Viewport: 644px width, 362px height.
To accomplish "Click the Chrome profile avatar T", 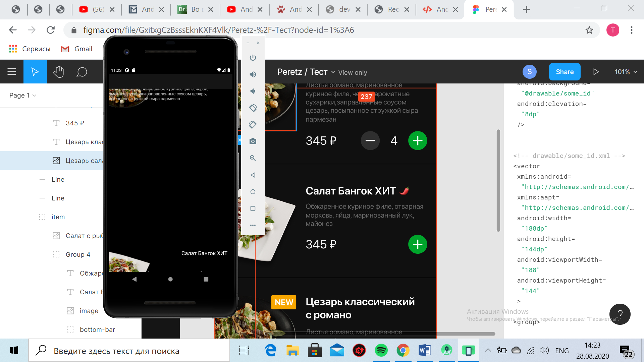I will tap(613, 30).
